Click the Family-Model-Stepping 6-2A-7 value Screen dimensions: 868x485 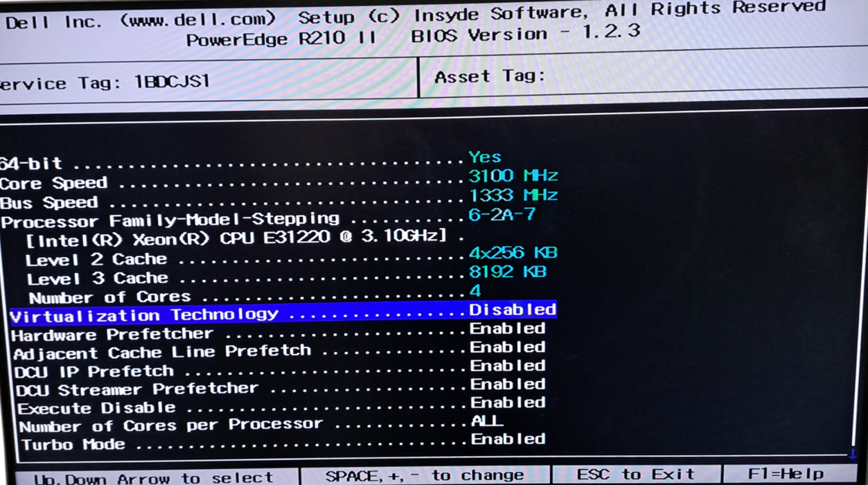pos(502,214)
